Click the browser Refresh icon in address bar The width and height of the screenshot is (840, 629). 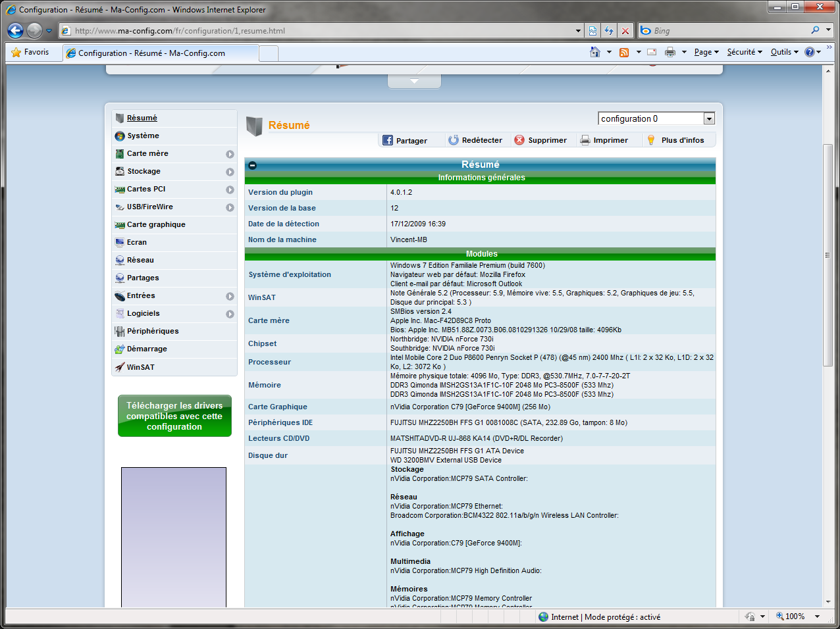tap(609, 30)
